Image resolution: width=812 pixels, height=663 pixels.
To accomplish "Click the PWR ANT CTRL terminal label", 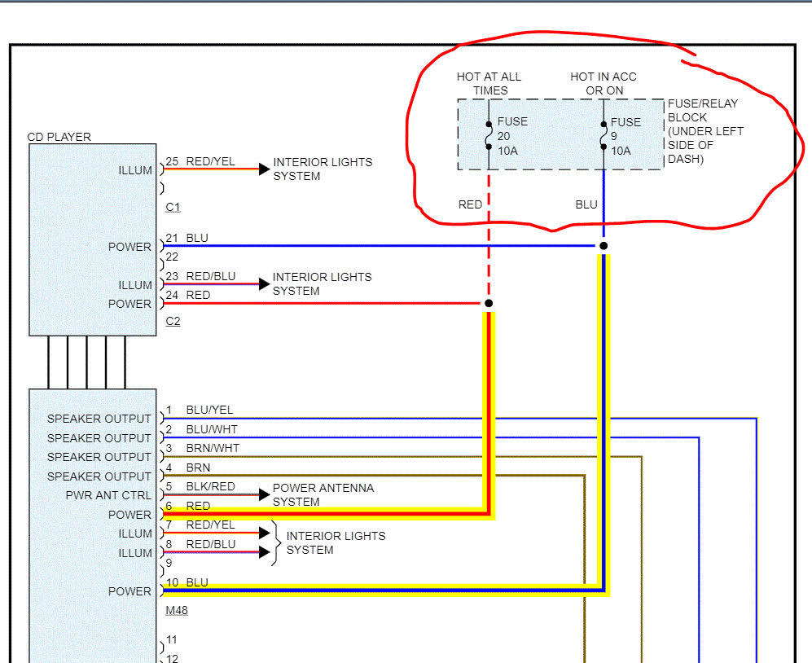I will point(108,496).
